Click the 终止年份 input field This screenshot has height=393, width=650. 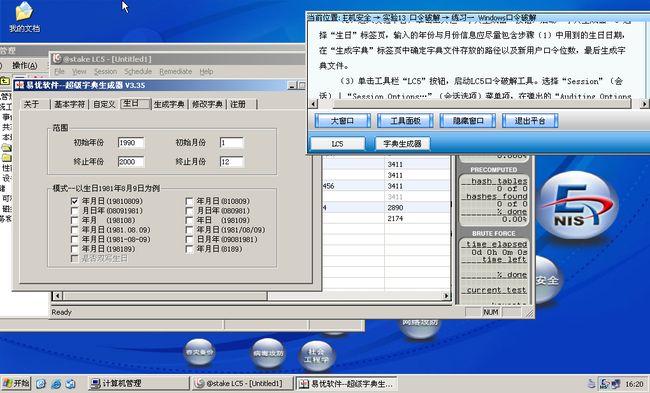131,162
